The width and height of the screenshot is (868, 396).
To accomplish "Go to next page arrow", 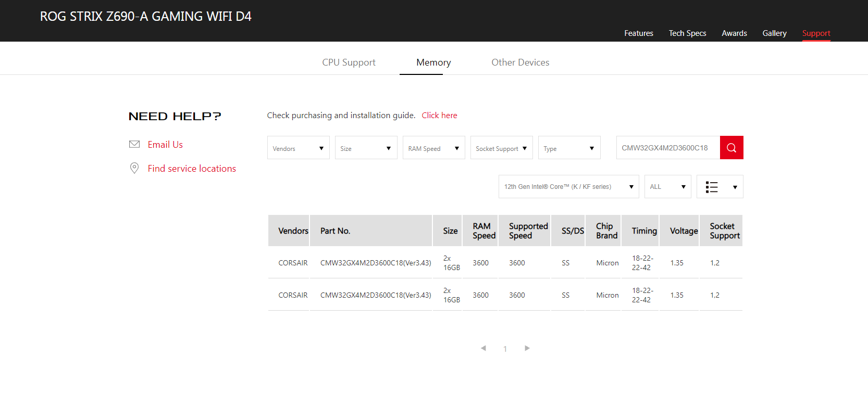I will tap(527, 348).
